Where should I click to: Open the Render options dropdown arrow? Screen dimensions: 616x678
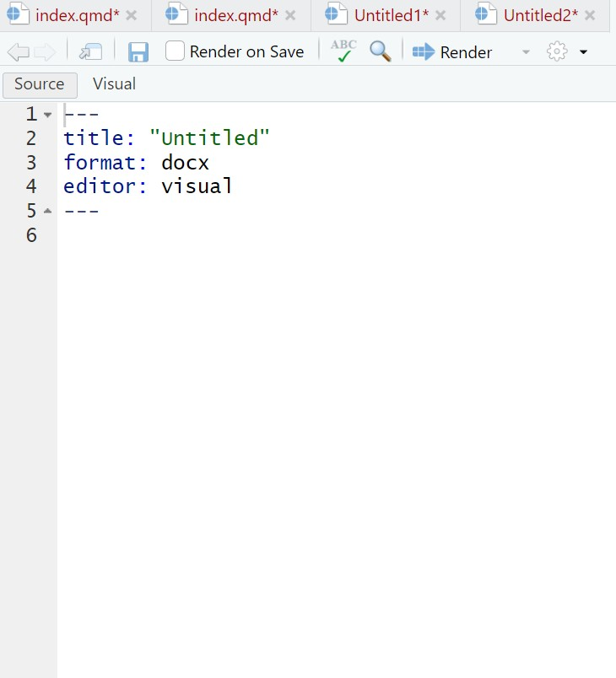tap(526, 52)
